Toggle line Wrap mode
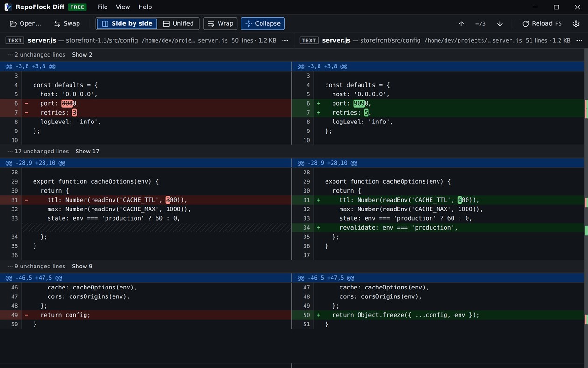 pos(220,23)
